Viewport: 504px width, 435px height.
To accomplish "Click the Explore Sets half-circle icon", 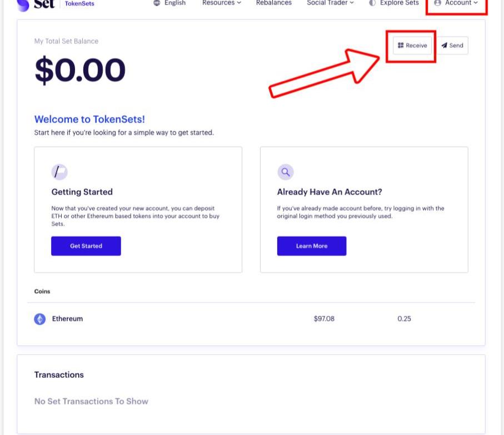I will [x=372, y=3].
